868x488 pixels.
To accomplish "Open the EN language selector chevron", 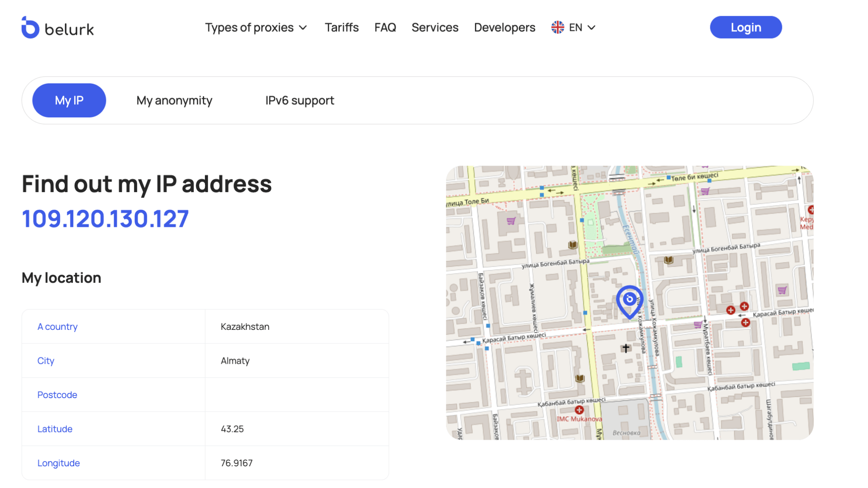I will (x=591, y=27).
